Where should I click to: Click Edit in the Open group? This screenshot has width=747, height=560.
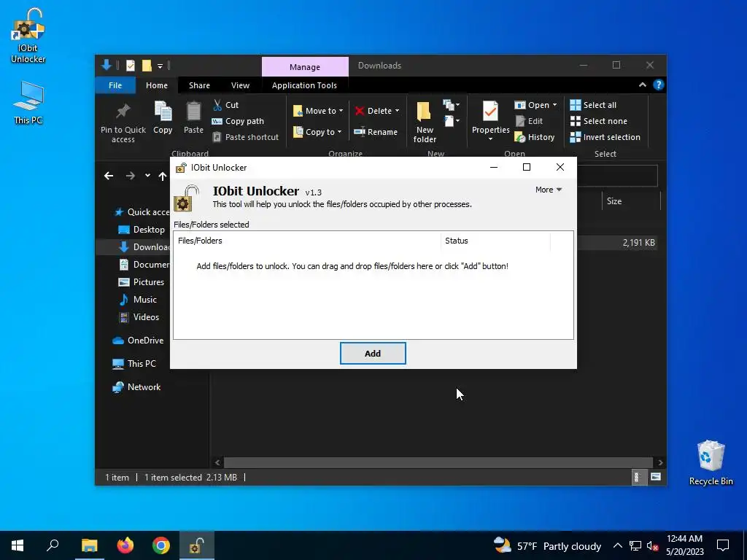pos(529,121)
